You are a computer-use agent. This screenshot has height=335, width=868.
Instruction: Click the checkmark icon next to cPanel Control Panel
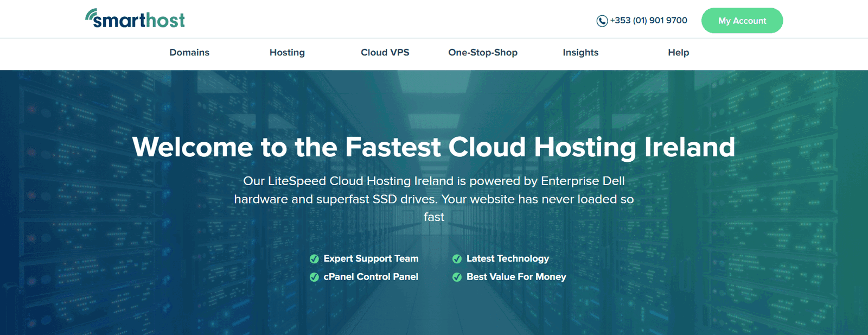(x=314, y=277)
